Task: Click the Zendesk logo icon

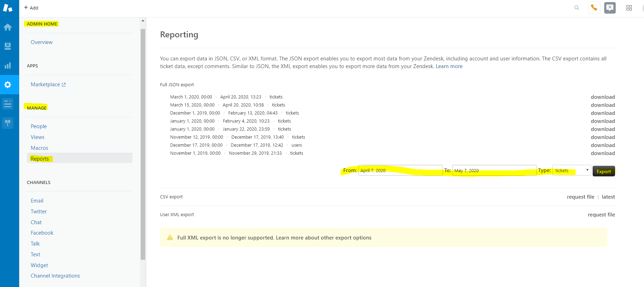Action: coord(8,8)
